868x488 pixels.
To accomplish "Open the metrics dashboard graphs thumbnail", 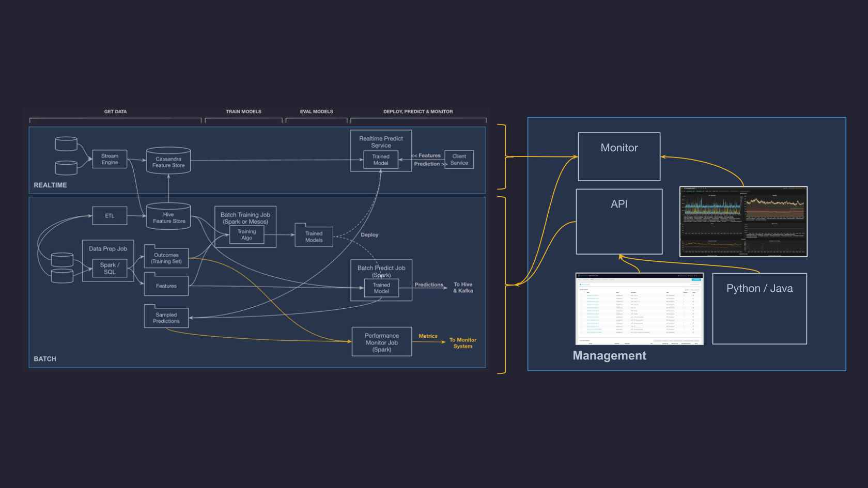I will (743, 222).
